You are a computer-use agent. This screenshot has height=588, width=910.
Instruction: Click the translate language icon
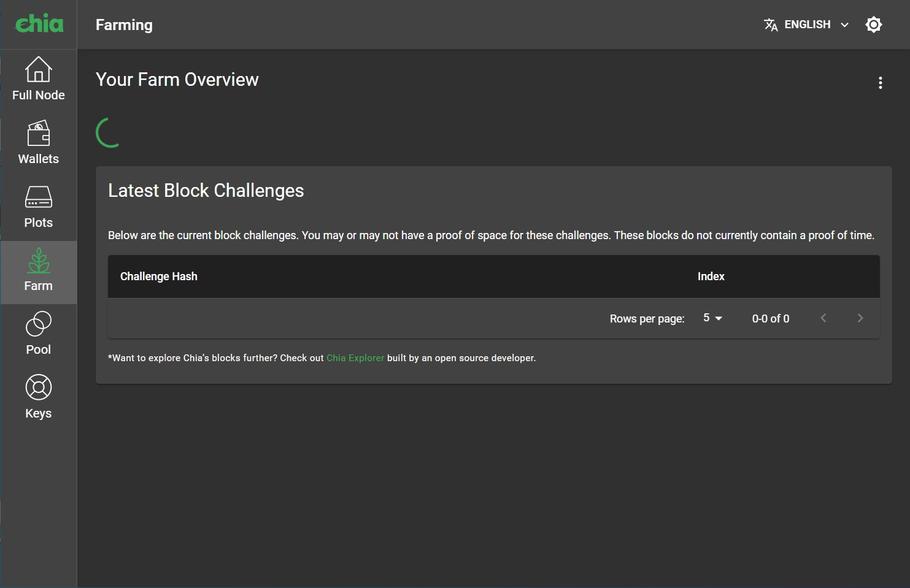(x=771, y=25)
